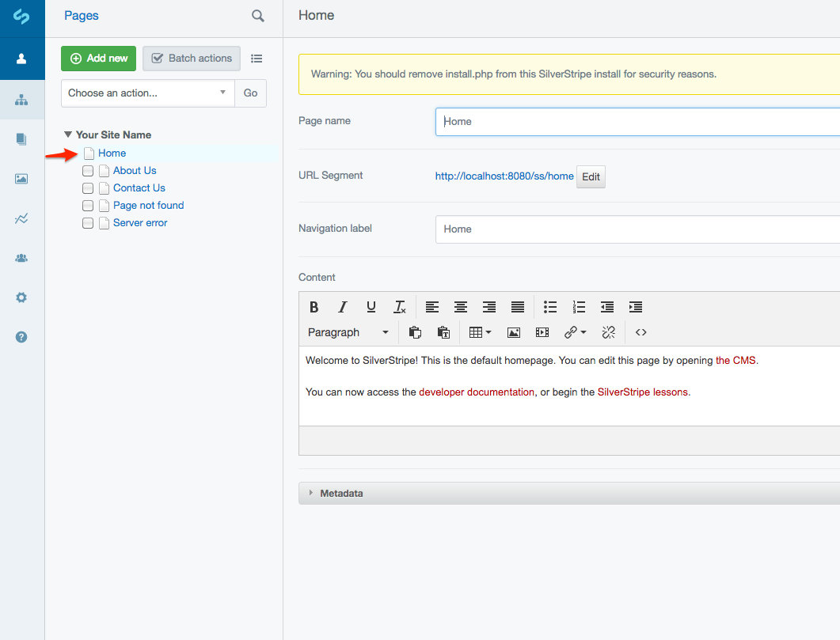Clear formatting in the editor
The width and height of the screenshot is (840, 640).
[400, 307]
